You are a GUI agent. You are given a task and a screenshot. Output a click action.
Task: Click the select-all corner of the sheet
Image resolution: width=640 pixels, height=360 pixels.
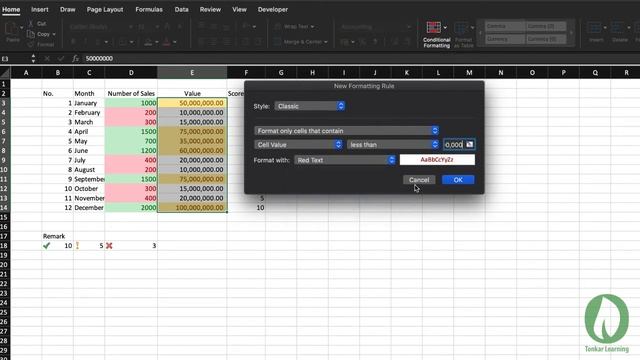click(5, 73)
